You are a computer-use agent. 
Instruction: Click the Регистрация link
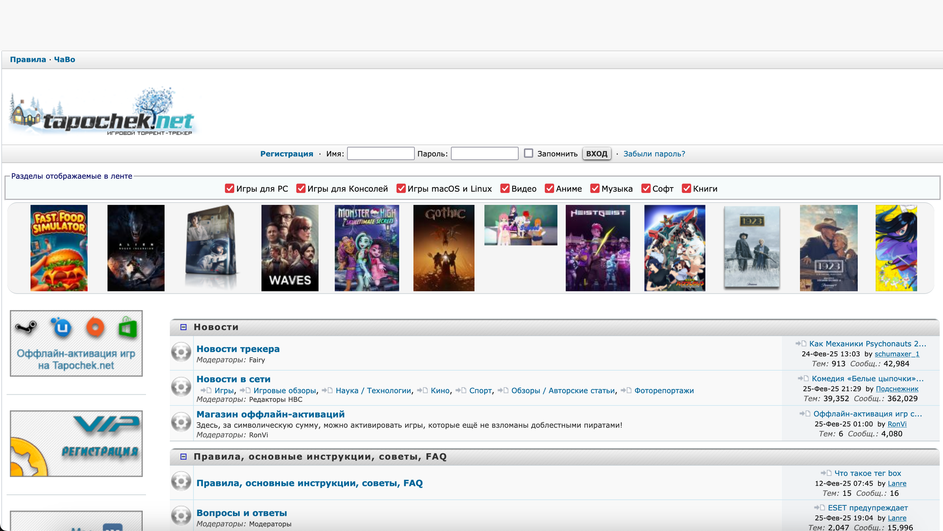(x=286, y=154)
